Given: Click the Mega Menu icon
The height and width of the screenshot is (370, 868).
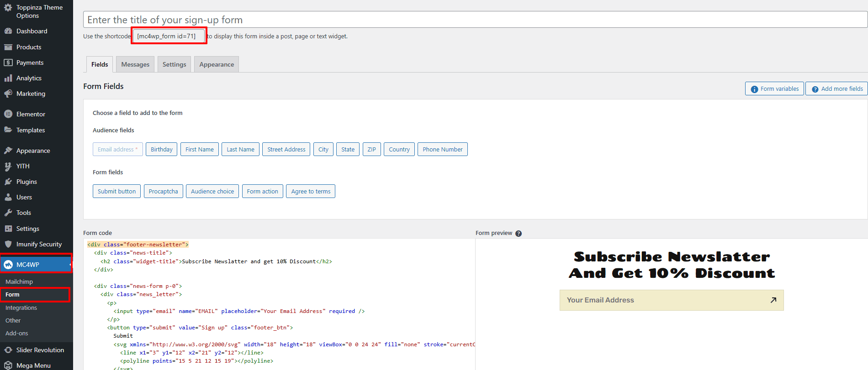Looking at the screenshot, I should click(8, 365).
